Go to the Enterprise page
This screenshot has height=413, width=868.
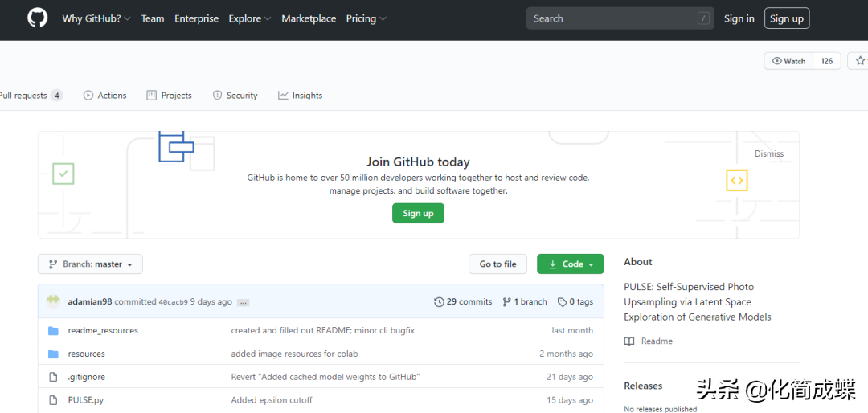(x=197, y=18)
